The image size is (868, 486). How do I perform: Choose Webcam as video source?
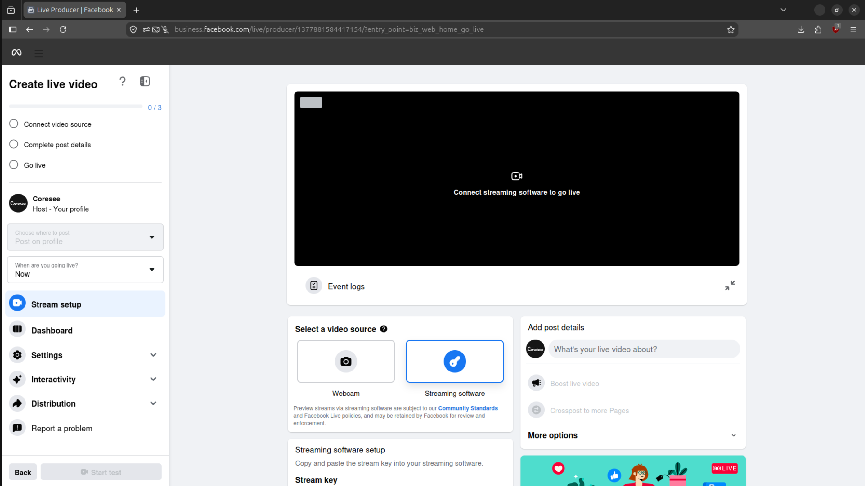coord(346,361)
